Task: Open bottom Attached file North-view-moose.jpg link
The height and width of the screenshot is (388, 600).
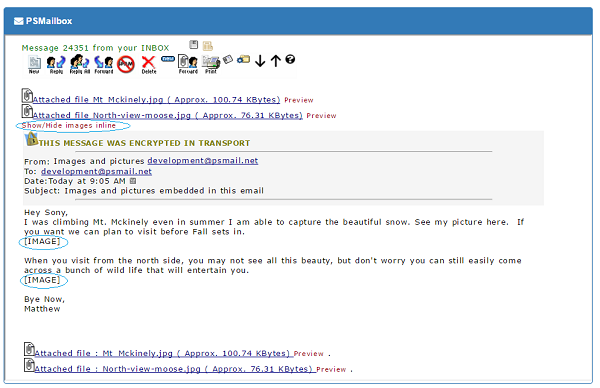Action: [175, 369]
